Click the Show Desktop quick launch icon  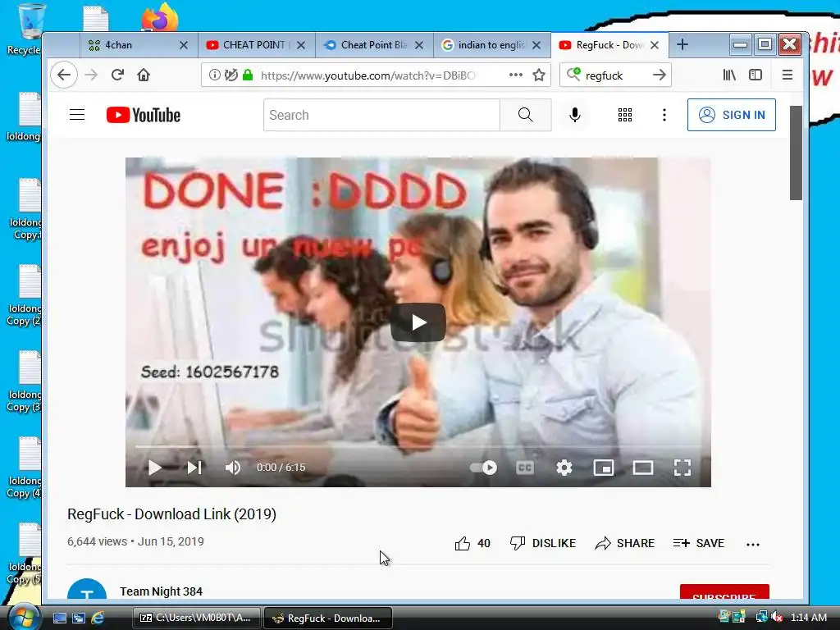pyautogui.click(x=59, y=618)
